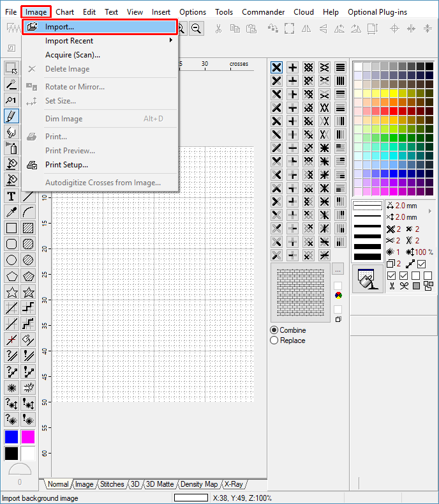Choose Acquire (Scan)... menu entry
The width and height of the screenshot is (439, 504).
pyautogui.click(x=100, y=55)
